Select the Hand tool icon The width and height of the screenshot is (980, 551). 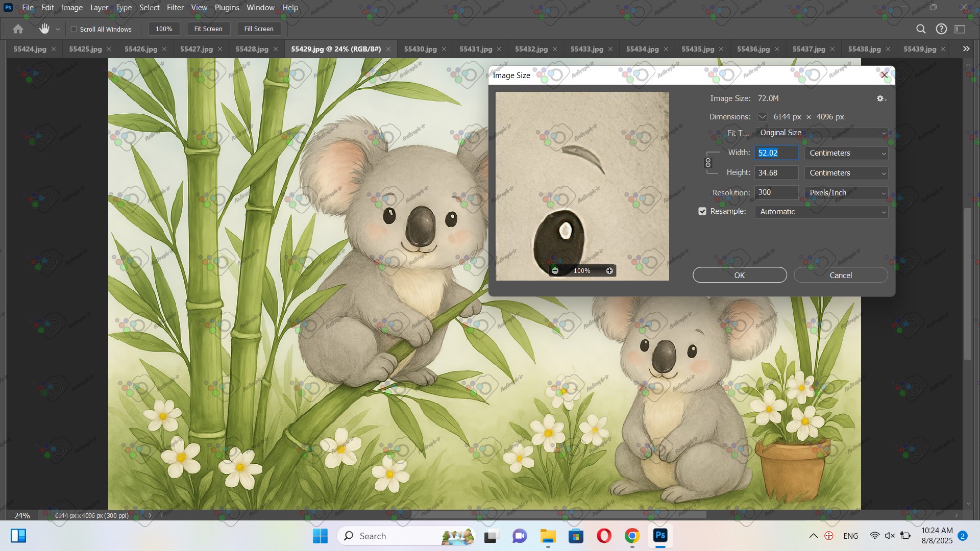point(44,29)
